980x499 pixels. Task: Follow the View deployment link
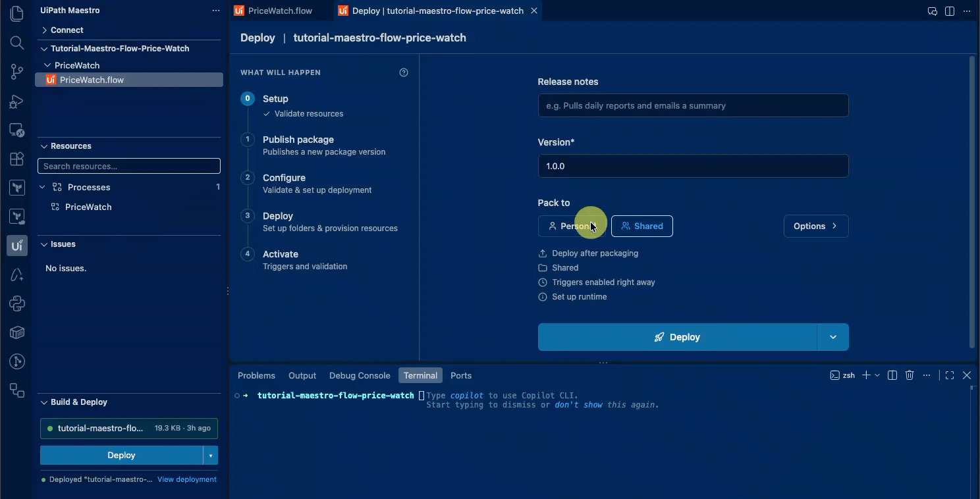[187, 479]
